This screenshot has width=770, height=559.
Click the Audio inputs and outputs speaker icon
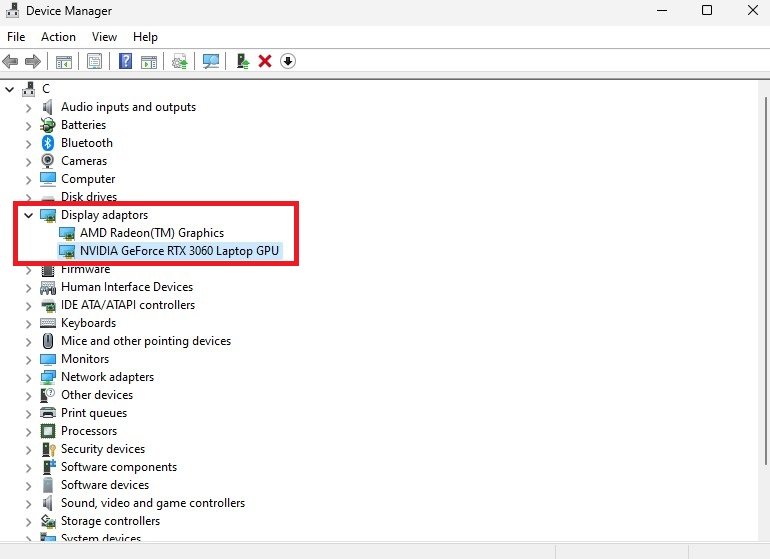coord(48,107)
